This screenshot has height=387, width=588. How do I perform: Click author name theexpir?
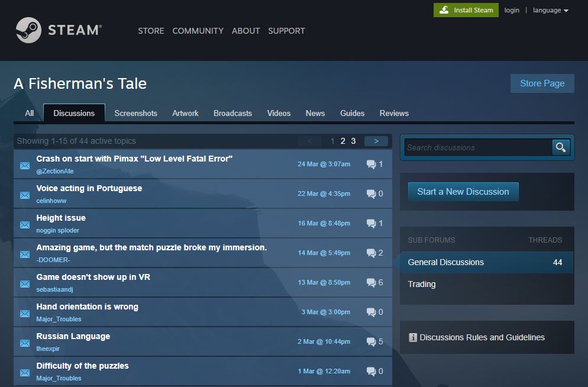click(x=48, y=349)
